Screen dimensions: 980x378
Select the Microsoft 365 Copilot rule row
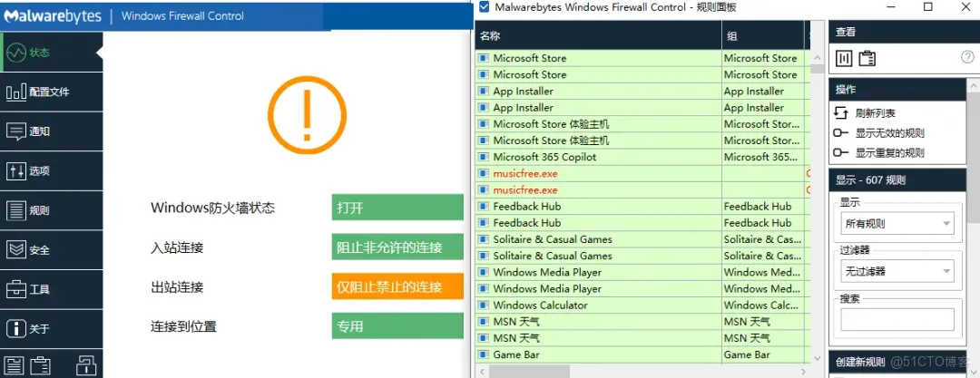click(642, 157)
